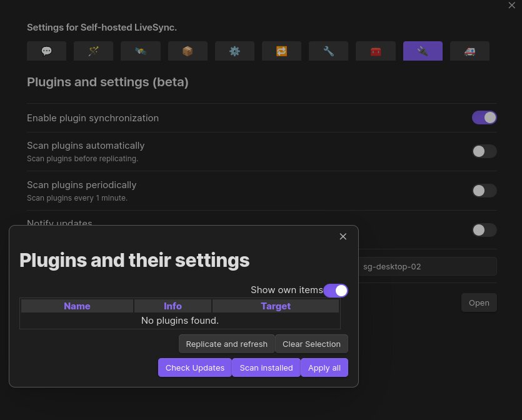
Task: Open the changelog speech bubble icon
Action: 46,51
